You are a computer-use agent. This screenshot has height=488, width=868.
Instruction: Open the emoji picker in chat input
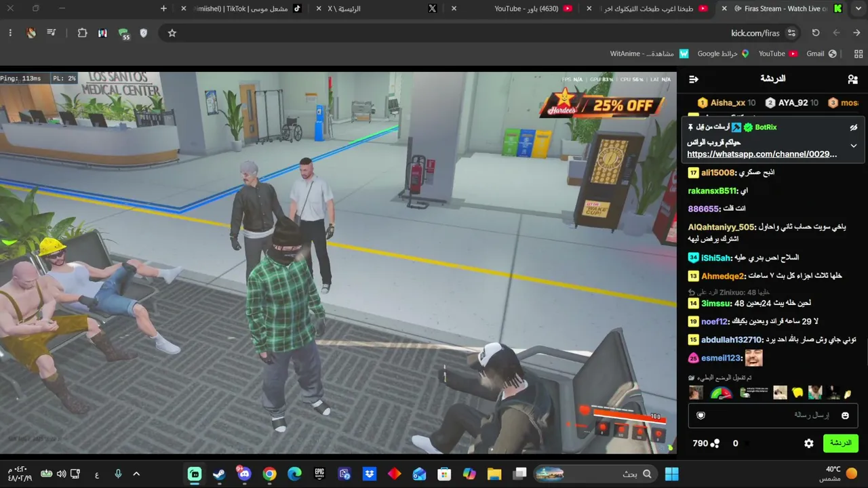[845, 415]
